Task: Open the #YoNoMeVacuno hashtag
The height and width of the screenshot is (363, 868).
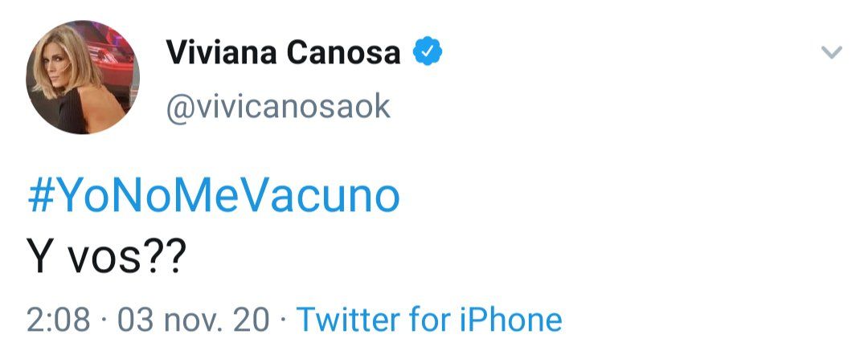Action: (x=213, y=197)
